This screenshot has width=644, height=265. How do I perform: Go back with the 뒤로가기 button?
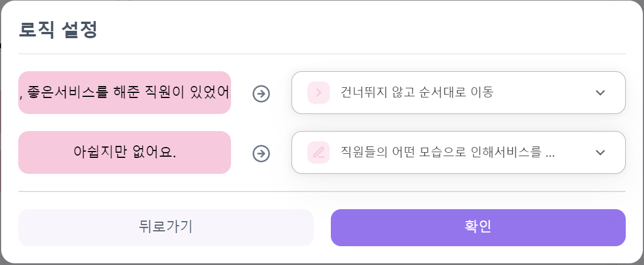coord(166,227)
